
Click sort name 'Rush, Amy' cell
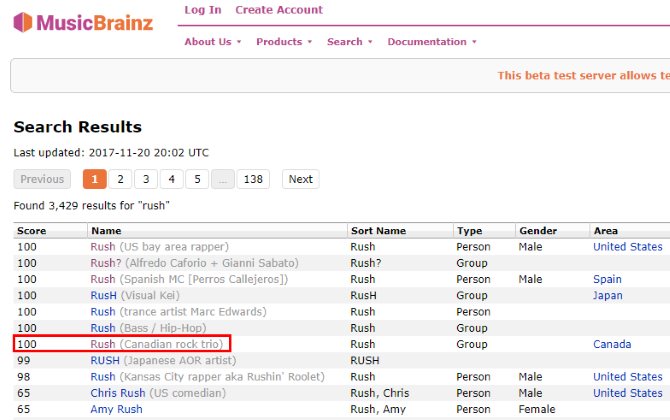pos(378,409)
